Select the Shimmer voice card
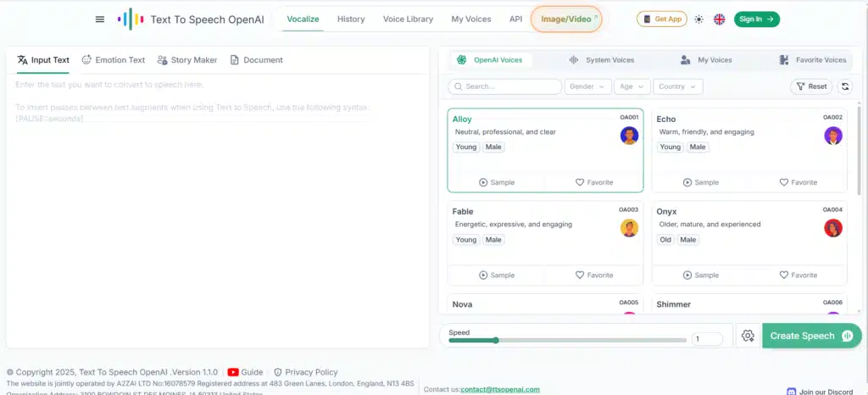This screenshot has width=868, height=395. pos(749,304)
